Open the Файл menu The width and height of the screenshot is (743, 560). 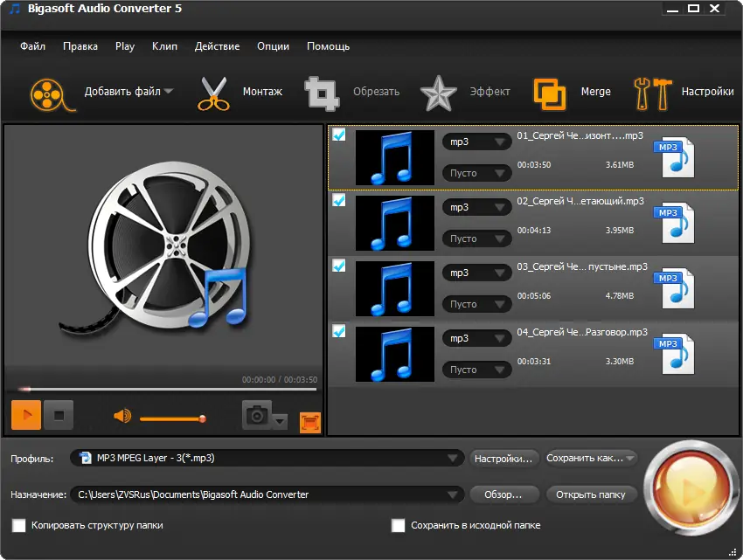32,46
